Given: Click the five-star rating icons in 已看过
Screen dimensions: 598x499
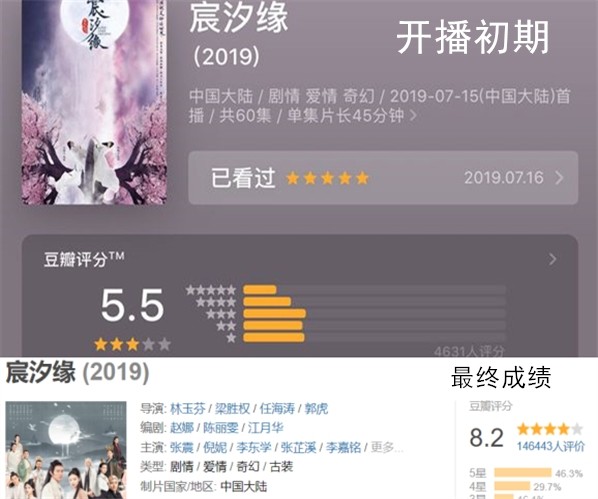Looking at the screenshot, I should point(327,178).
